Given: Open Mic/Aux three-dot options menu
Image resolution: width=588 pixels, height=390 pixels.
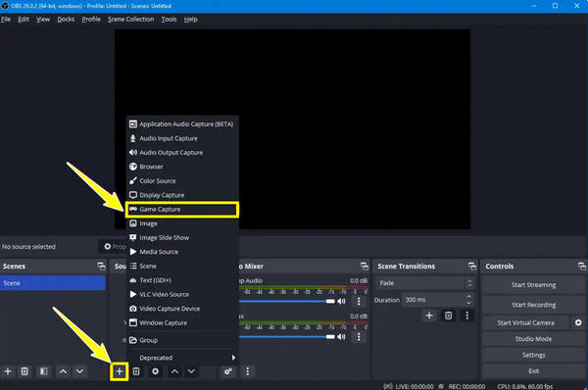Looking at the screenshot, I should (359, 337).
